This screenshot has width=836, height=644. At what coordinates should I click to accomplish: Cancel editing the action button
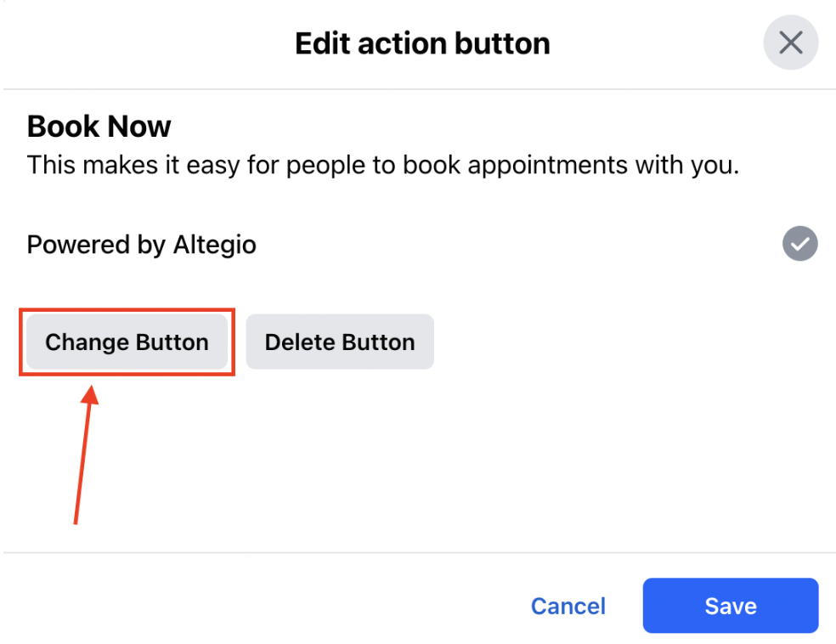click(x=568, y=606)
